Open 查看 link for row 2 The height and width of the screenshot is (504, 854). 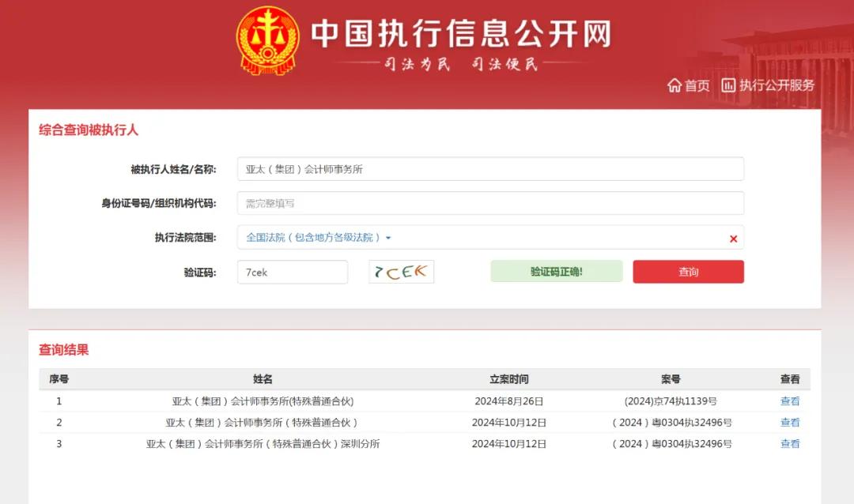point(790,423)
